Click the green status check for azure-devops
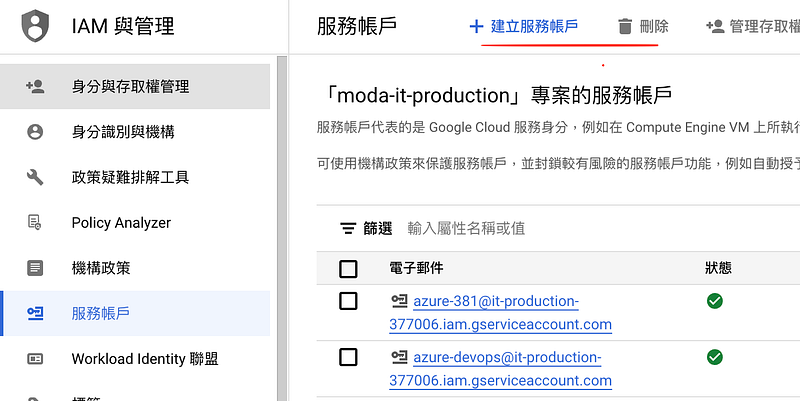This screenshot has height=401, width=800. click(x=715, y=357)
